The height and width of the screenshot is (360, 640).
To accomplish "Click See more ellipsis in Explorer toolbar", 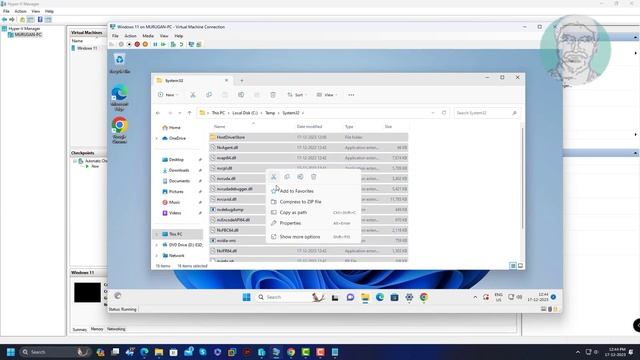I will 351,95.
